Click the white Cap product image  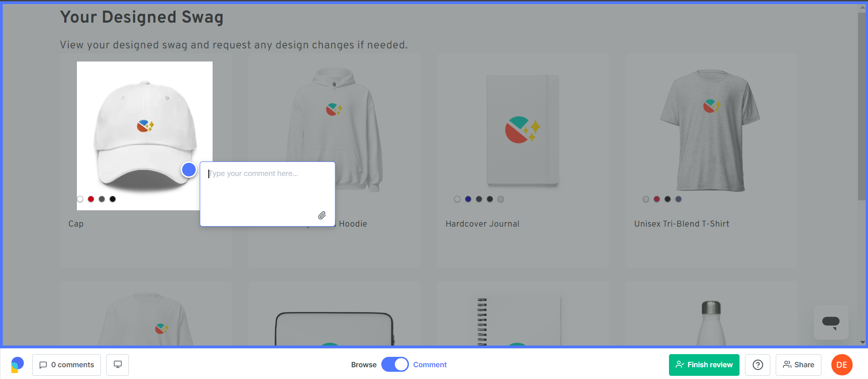145,136
